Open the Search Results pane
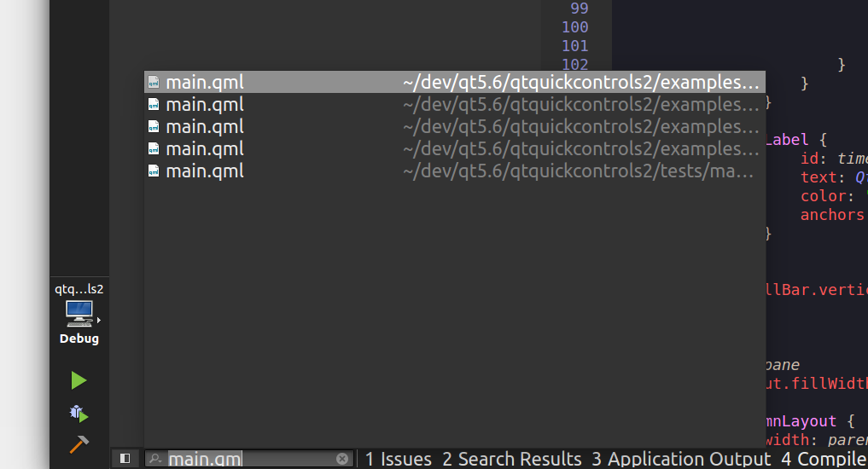This screenshot has height=469, width=868. coord(511,459)
